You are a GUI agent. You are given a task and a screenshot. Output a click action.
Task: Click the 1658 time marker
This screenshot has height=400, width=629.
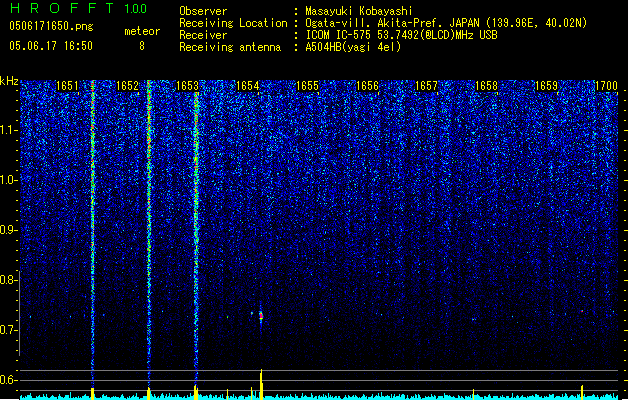tap(486, 86)
